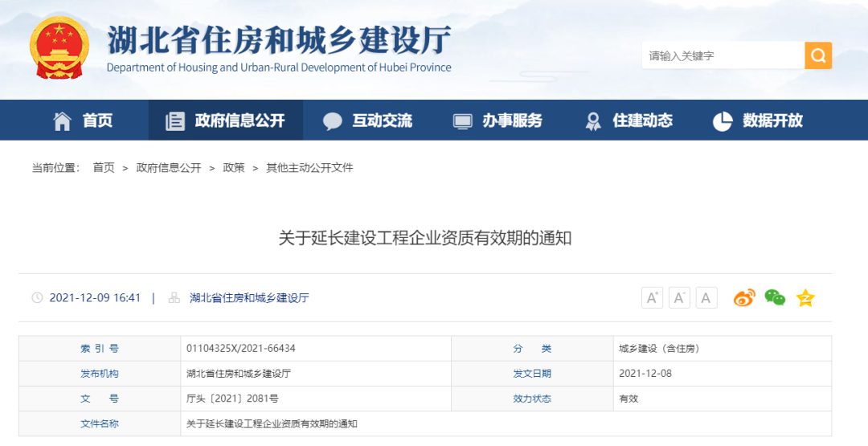Click the 发布机构 label cell
The image size is (868, 446).
point(100,374)
